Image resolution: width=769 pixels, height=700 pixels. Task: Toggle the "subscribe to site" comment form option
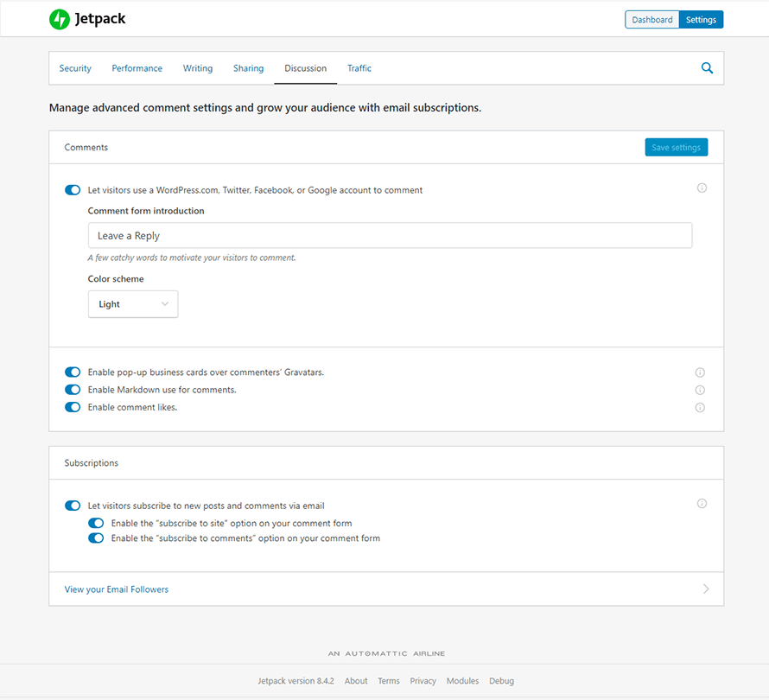tap(96, 523)
